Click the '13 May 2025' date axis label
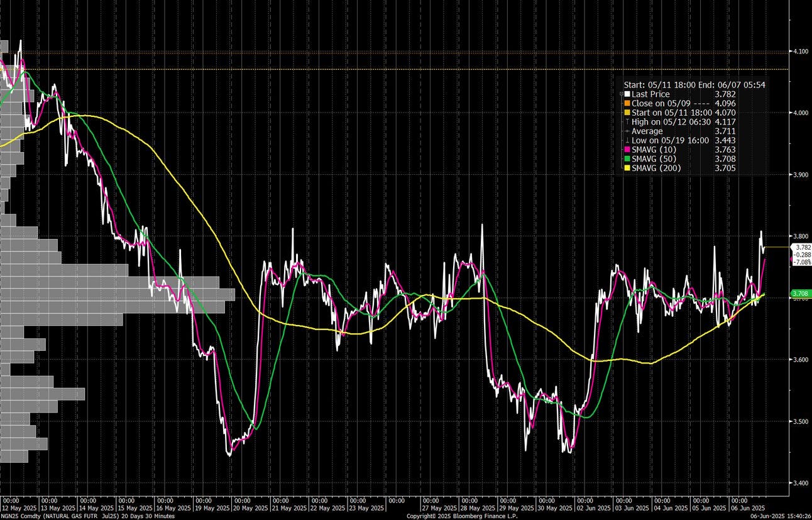 58,507
